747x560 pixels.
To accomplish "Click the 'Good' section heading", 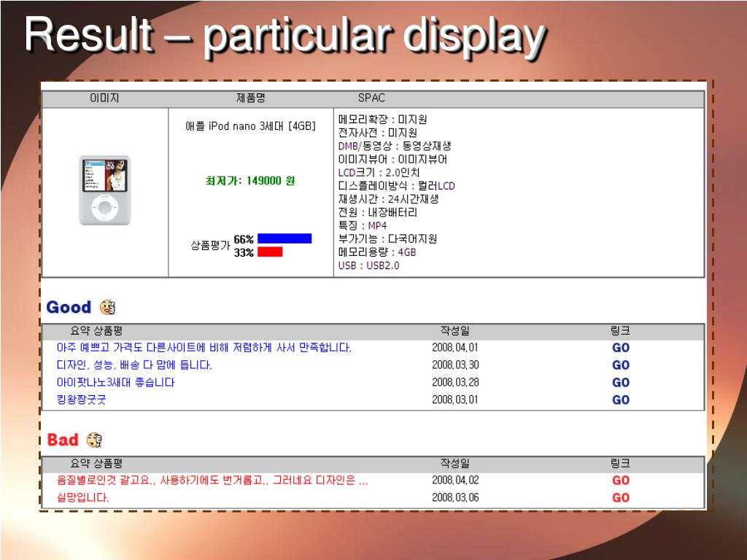I will [69, 308].
